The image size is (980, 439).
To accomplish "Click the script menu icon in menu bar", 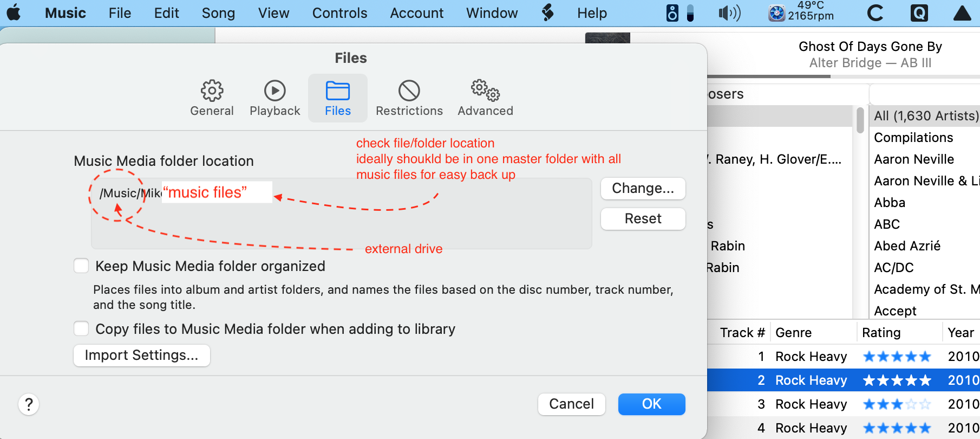I will pos(547,13).
